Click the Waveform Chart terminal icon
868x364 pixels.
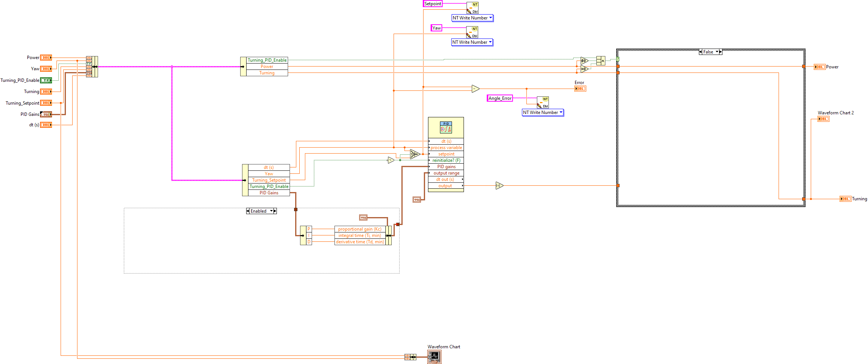pos(434,357)
